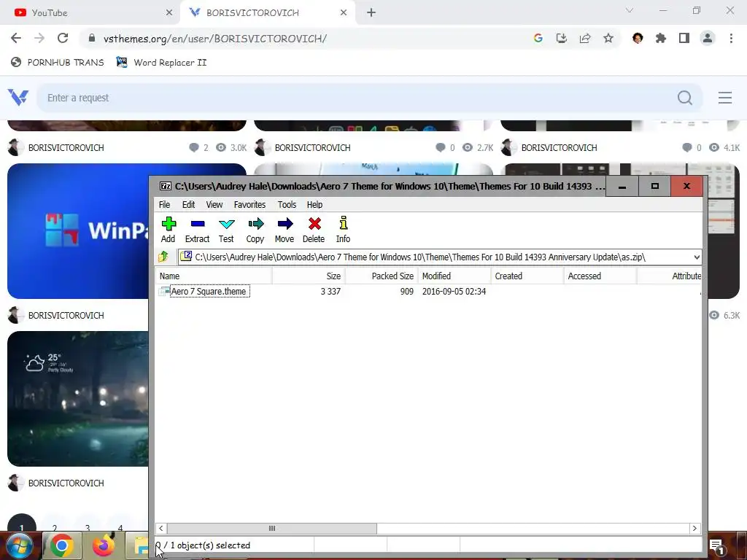
Task: Sort by the Name column header
Action: (x=214, y=276)
